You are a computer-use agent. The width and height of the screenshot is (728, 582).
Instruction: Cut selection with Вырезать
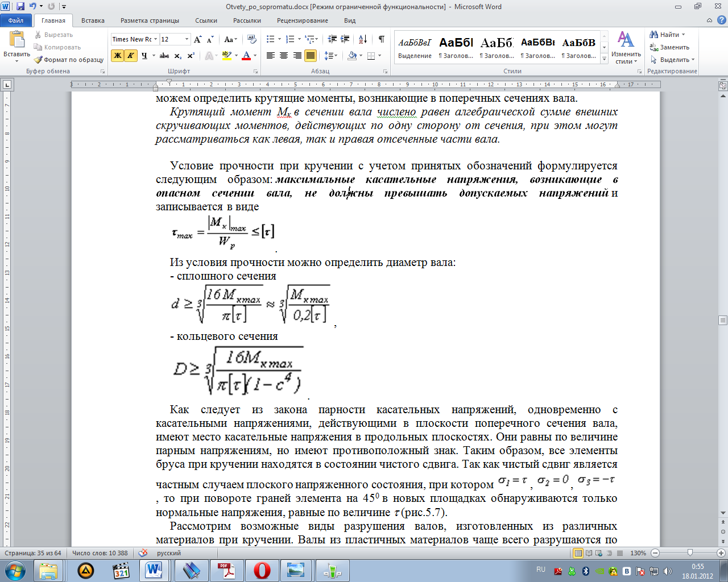click(x=53, y=35)
